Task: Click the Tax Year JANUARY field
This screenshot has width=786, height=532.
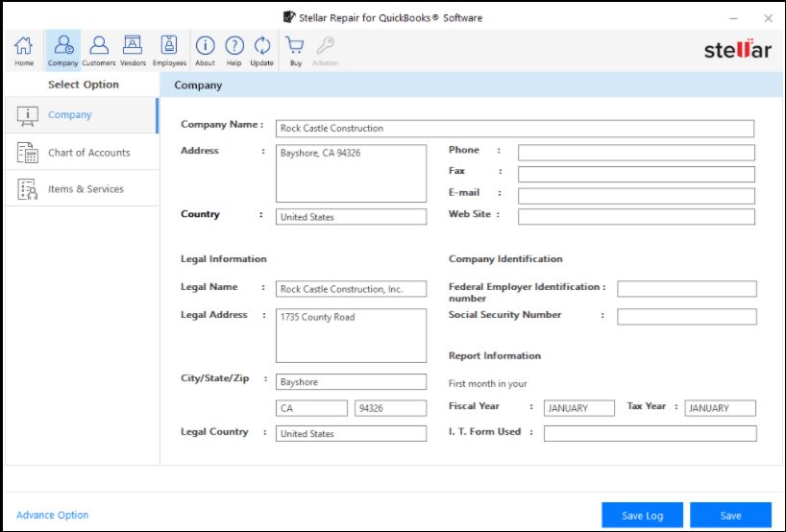Action: 720,408
